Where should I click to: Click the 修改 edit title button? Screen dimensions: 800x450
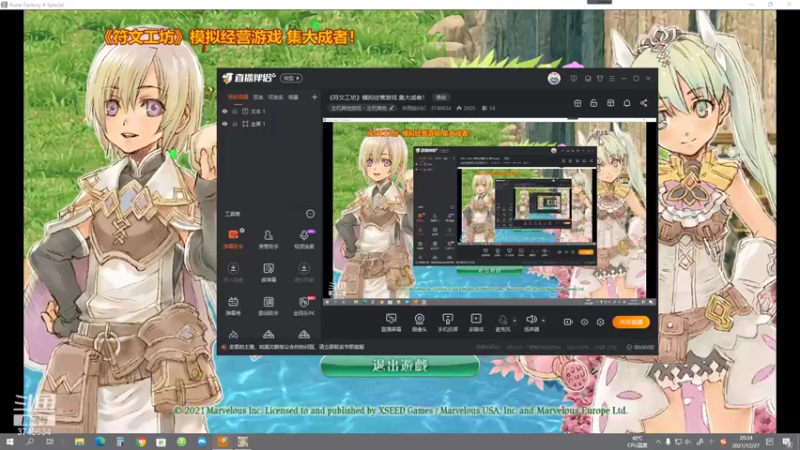[441, 97]
